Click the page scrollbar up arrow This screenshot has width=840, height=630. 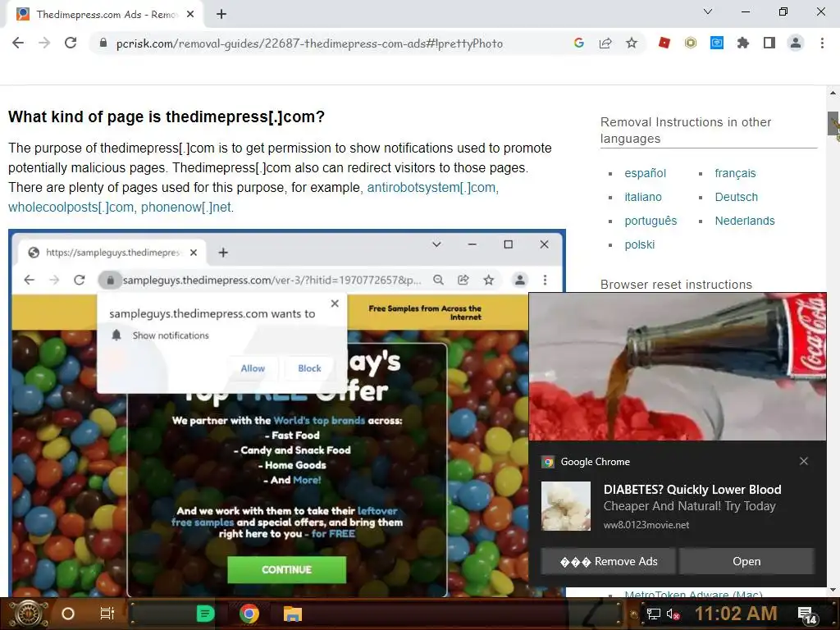833,93
